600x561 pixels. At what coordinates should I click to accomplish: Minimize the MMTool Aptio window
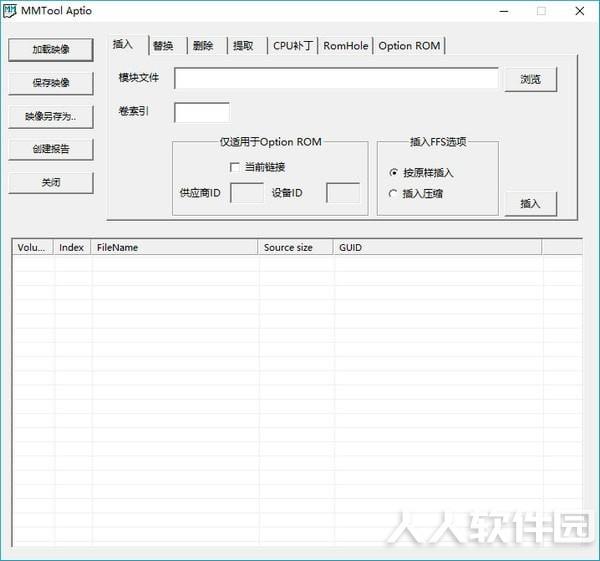504,11
